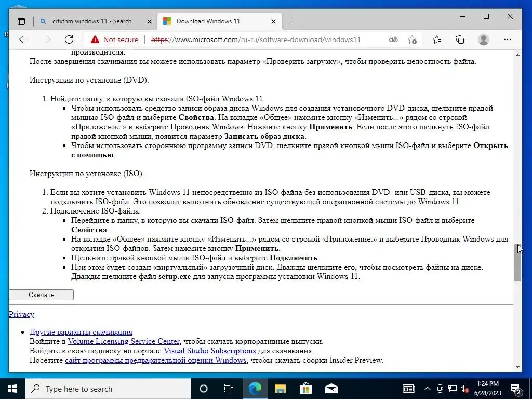532x399 pixels.
Task: Go back to the previous page
Action: 23,39
